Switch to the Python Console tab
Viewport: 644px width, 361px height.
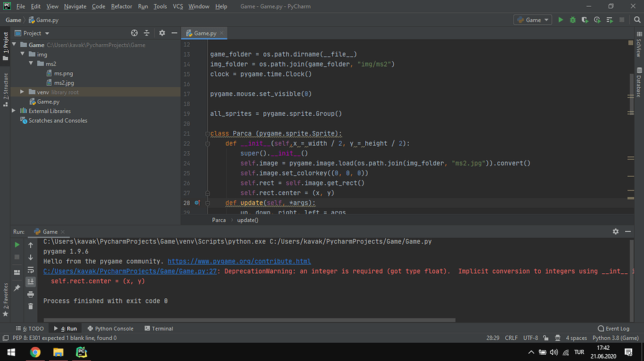(x=111, y=329)
